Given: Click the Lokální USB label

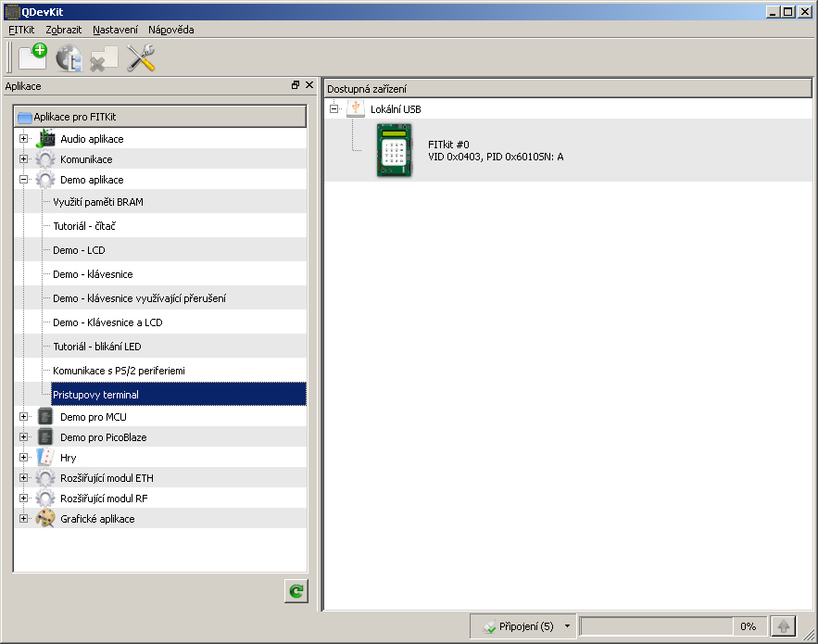Looking at the screenshot, I should (396, 109).
